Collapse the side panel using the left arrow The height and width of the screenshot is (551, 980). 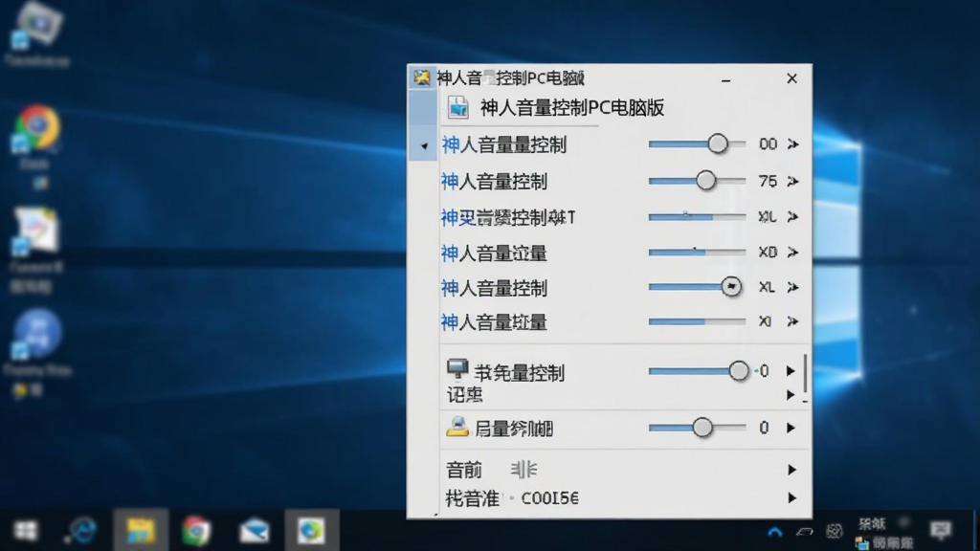(x=424, y=146)
